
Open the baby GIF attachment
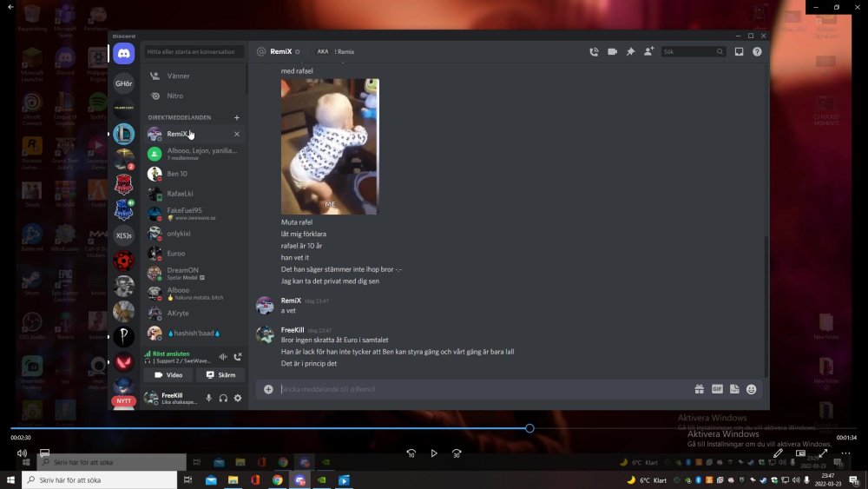330,146
